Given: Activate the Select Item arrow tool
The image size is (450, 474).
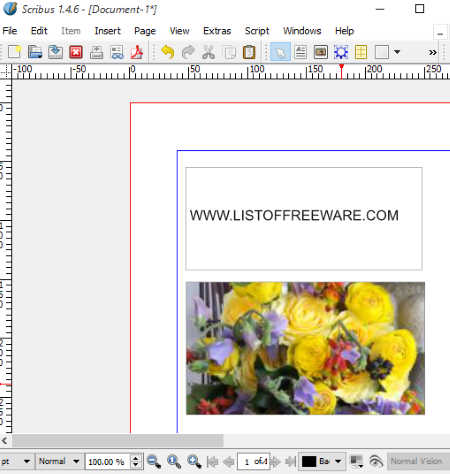Looking at the screenshot, I should tap(280, 52).
